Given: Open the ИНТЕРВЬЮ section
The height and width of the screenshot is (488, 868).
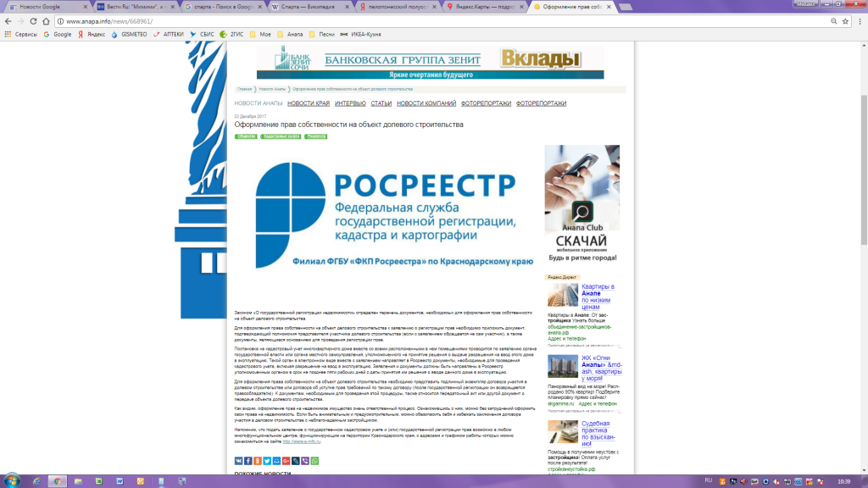Looking at the screenshot, I should pyautogui.click(x=350, y=103).
